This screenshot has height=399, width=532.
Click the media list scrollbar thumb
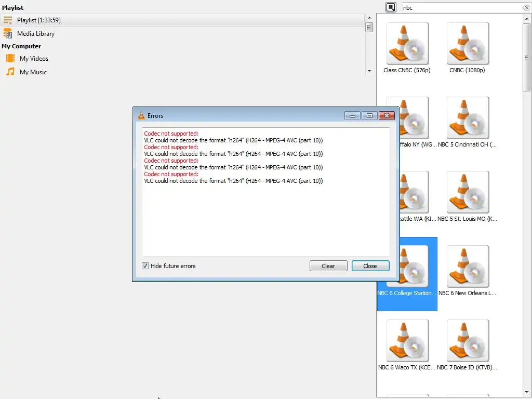pos(527,57)
